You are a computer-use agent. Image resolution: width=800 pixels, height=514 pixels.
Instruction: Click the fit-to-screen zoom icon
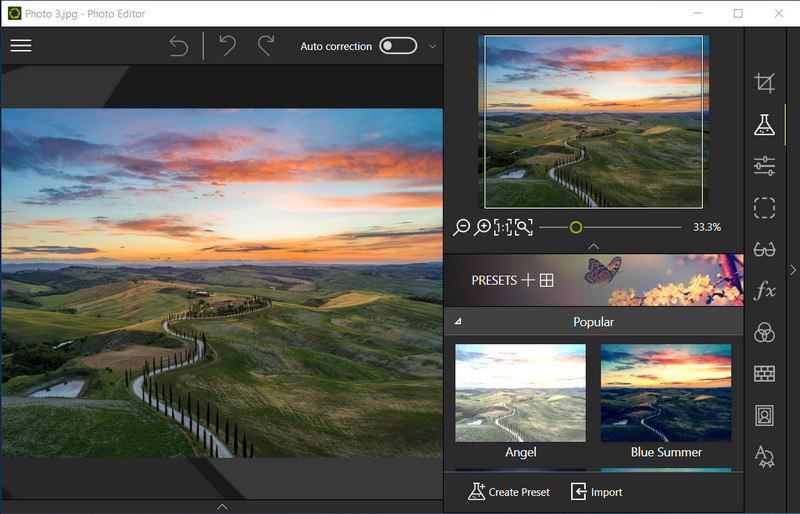click(x=523, y=227)
